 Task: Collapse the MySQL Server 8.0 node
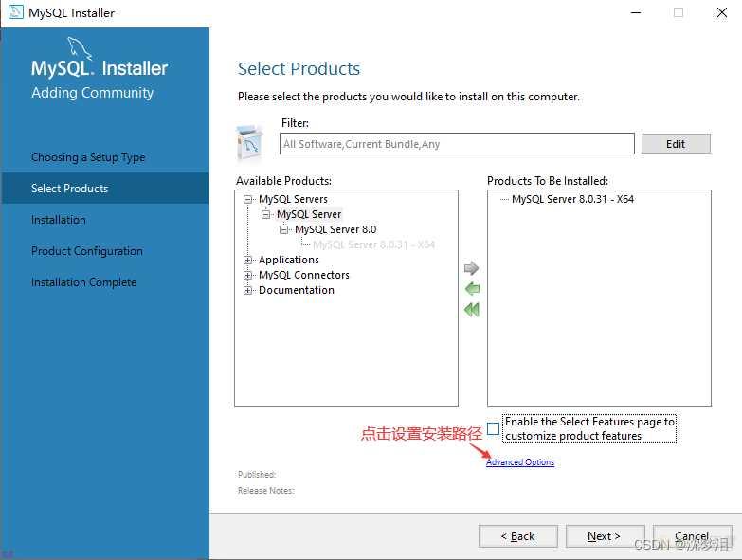[283, 229]
